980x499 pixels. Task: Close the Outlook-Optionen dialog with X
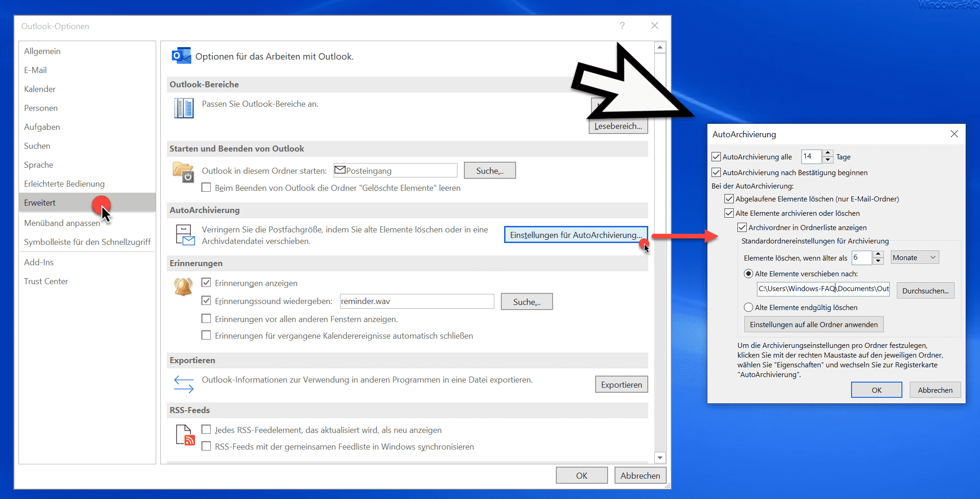point(655,26)
